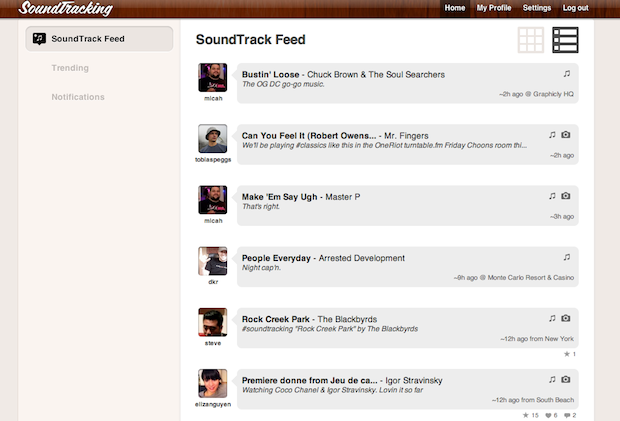This screenshot has height=421, width=620.
Task: Click camera icon on Stravinsky post
Action: tap(565, 380)
